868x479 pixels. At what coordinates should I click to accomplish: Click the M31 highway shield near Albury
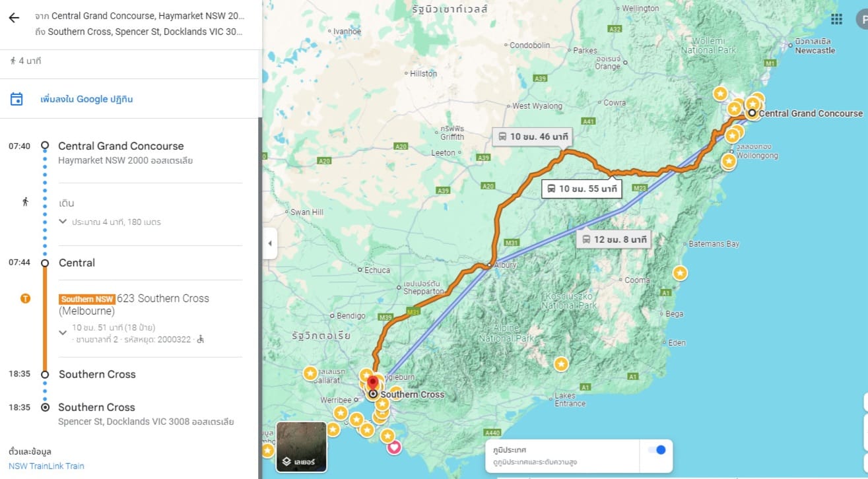[x=512, y=243]
